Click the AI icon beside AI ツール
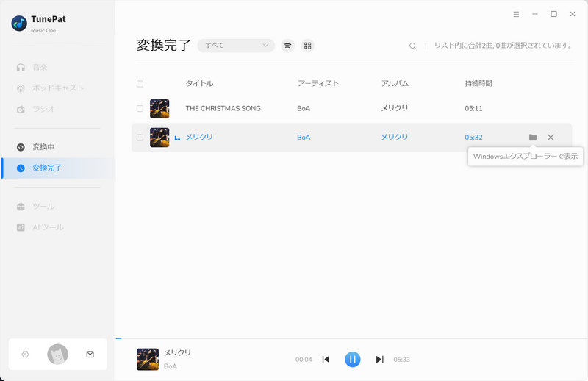 tap(21, 227)
